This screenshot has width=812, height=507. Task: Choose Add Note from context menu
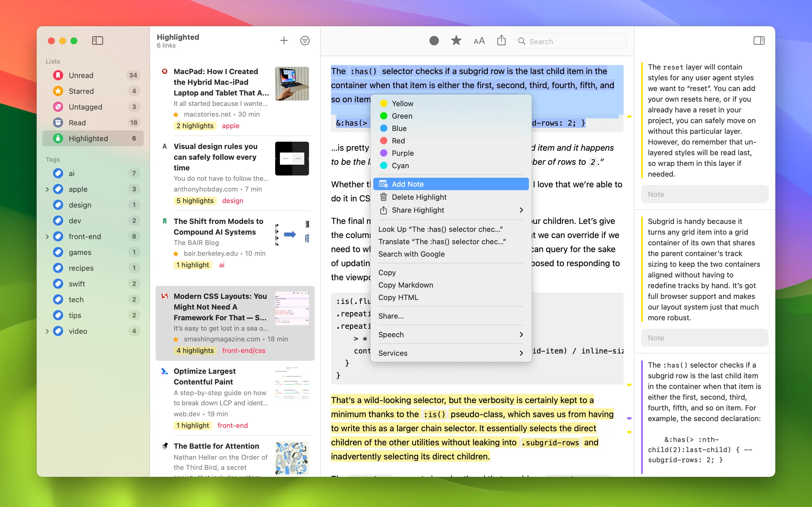(x=407, y=184)
